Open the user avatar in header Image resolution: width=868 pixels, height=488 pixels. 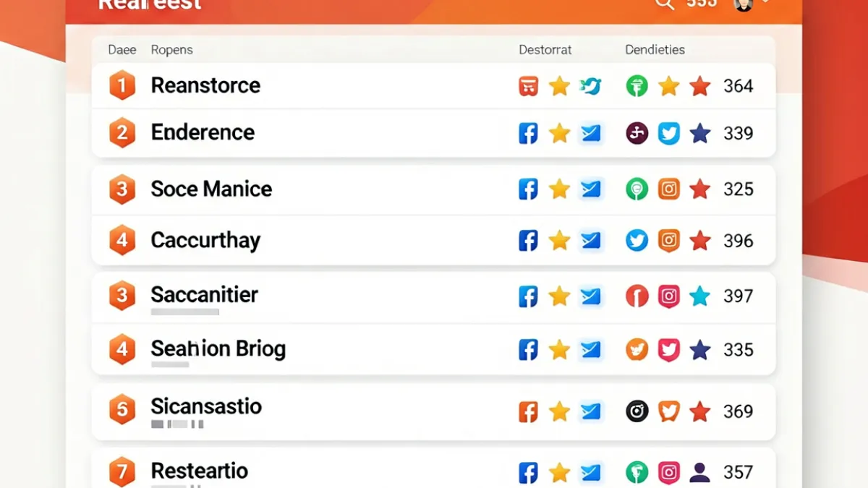[x=744, y=4]
